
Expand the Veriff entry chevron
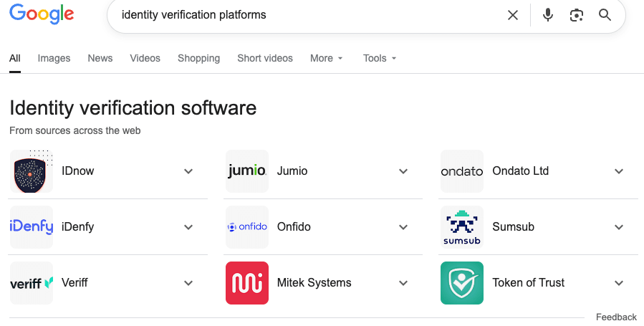pos(188,283)
